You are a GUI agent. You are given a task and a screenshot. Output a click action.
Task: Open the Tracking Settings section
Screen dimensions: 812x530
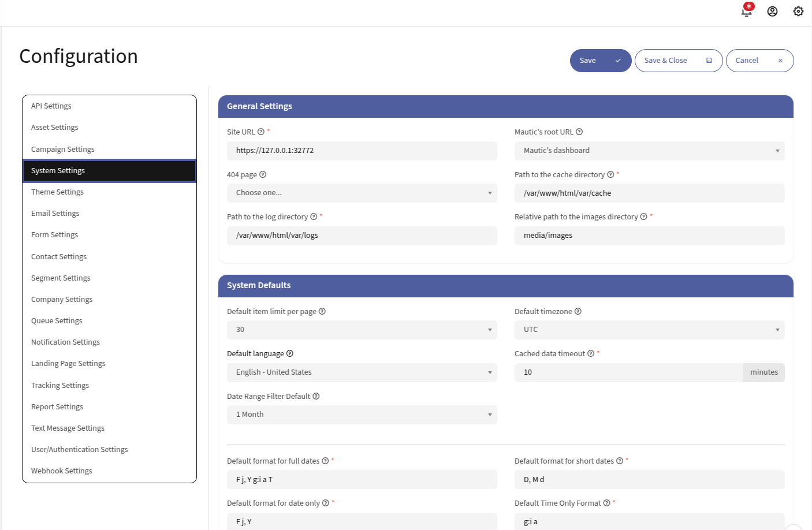click(61, 385)
